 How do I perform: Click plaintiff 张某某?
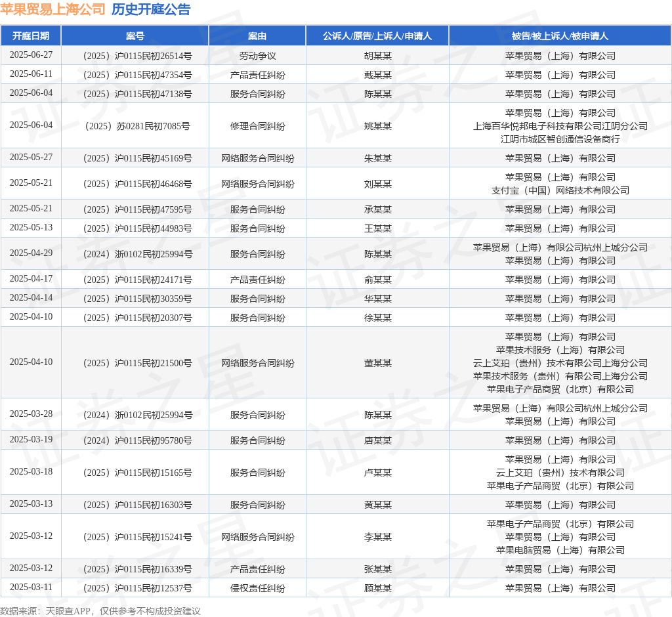point(377,569)
